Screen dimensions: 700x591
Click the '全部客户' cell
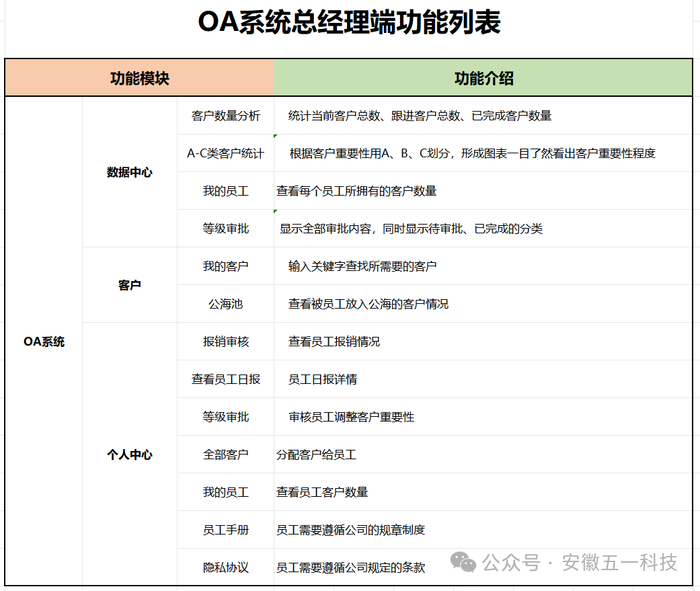click(x=226, y=455)
